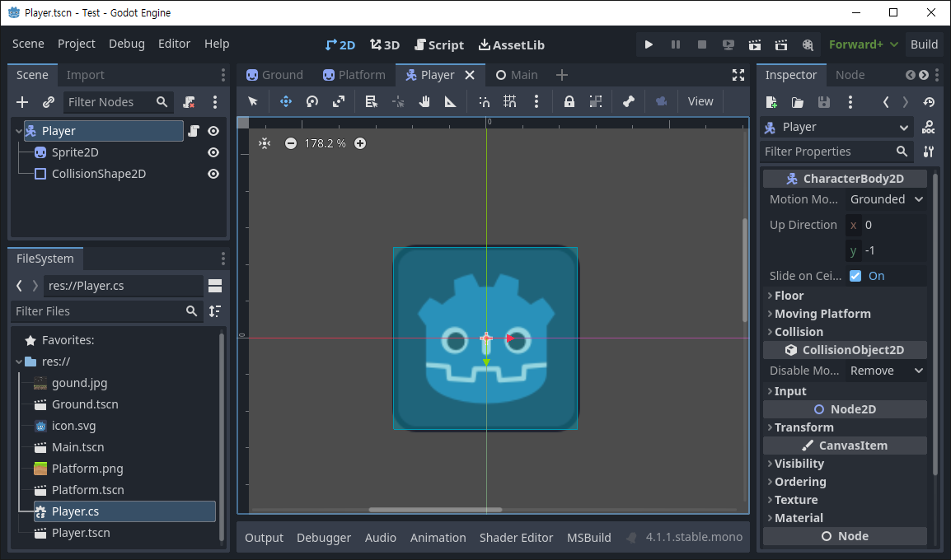Switch to the Ground scene tab
The height and width of the screenshot is (560, 951).
[x=274, y=75]
